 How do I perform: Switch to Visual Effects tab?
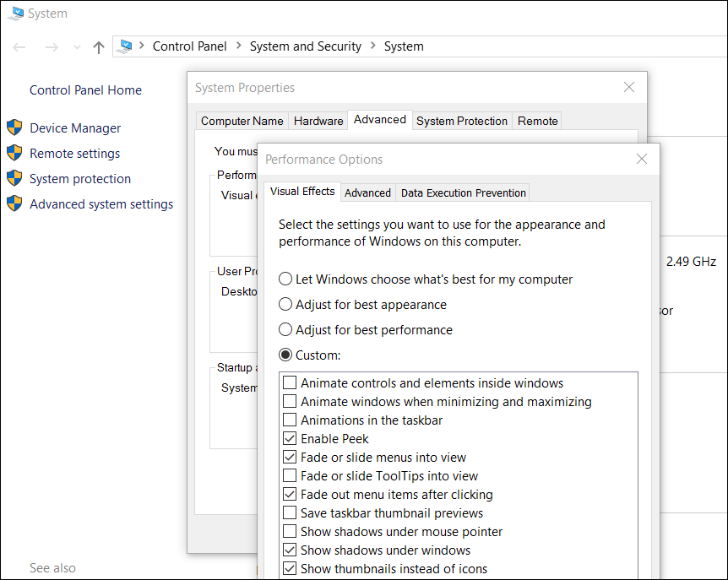(x=302, y=191)
